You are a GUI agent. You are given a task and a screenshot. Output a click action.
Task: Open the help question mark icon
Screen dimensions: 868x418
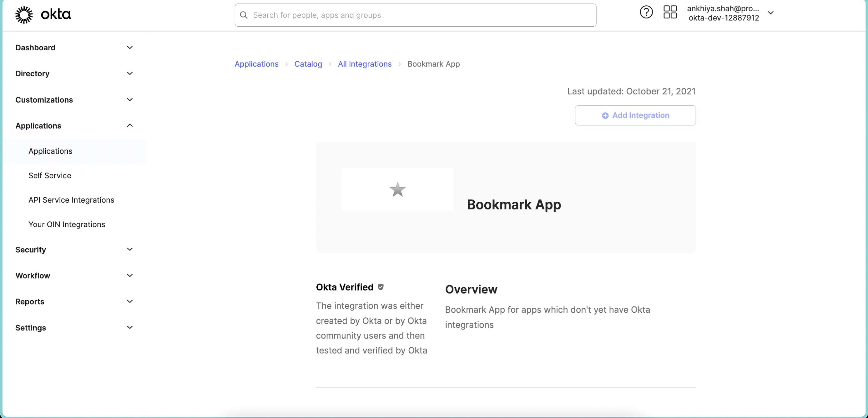(x=646, y=12)
